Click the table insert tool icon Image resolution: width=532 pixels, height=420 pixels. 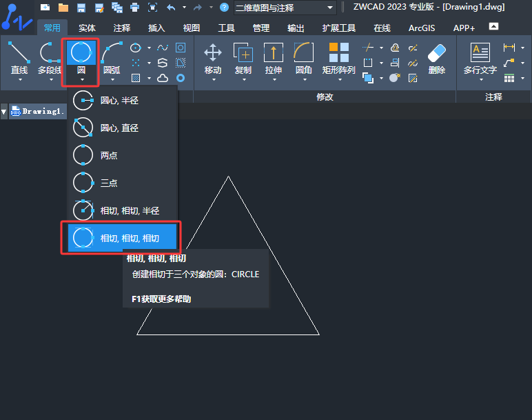click(x=509, y=79)
